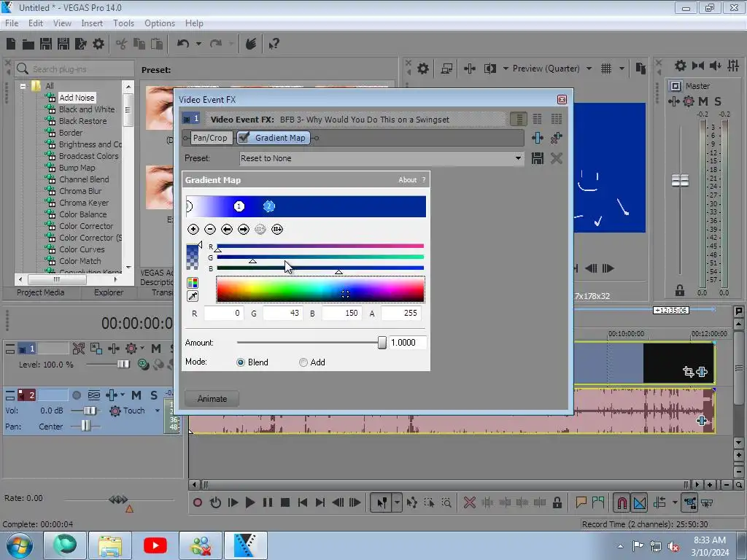Screen dimensions: 747x560
Task: Click the Undo arrow icon
Action: 183,44
